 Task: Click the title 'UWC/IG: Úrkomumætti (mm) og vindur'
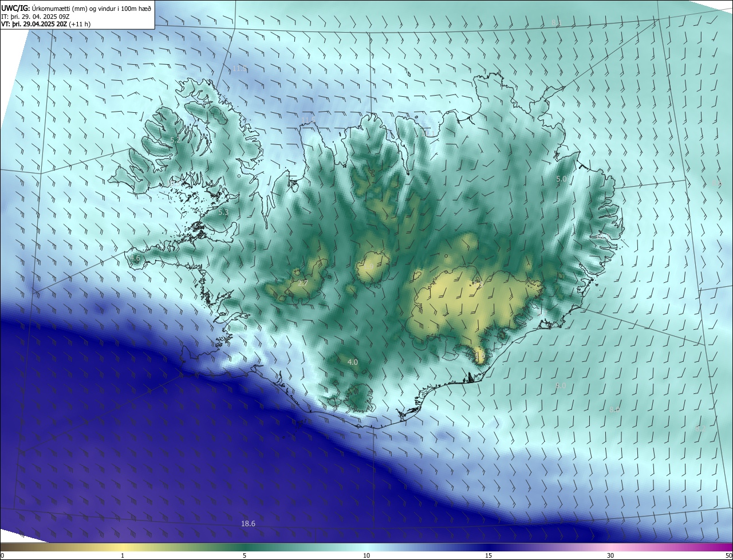coord(76,7)
